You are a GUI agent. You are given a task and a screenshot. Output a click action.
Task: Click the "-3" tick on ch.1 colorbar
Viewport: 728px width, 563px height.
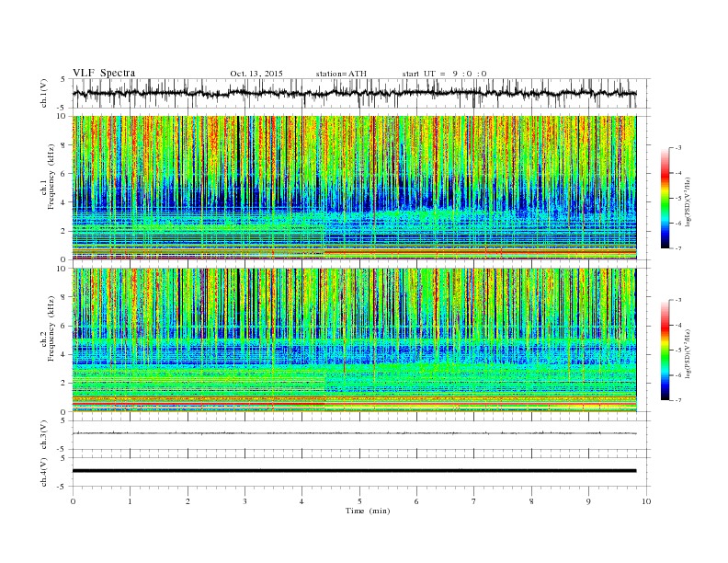click(678, 148)
